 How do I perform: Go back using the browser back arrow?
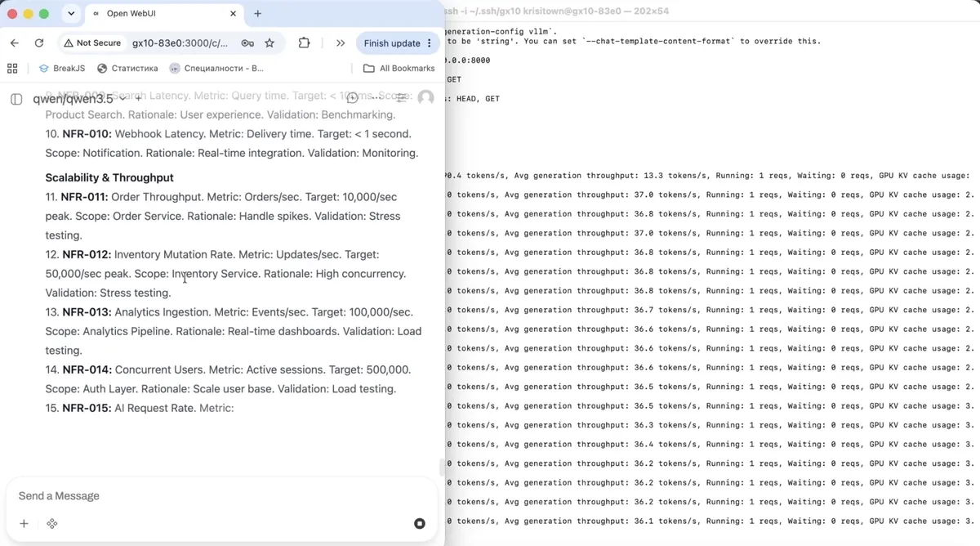(15, 43)
